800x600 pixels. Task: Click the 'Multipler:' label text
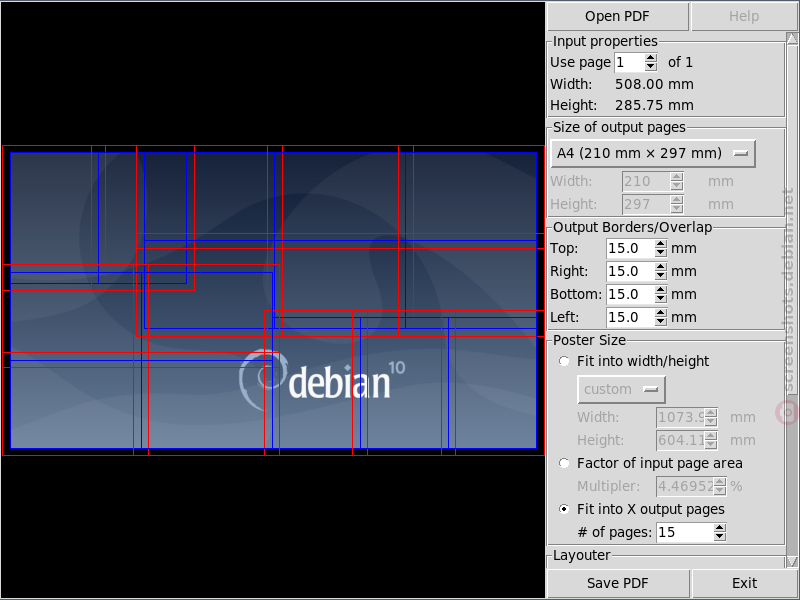click(608, 486)
